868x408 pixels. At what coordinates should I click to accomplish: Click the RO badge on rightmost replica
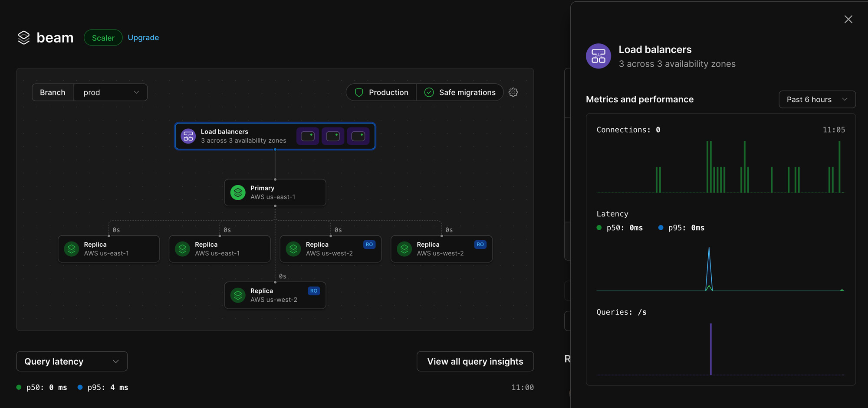(x=480, y=245)
